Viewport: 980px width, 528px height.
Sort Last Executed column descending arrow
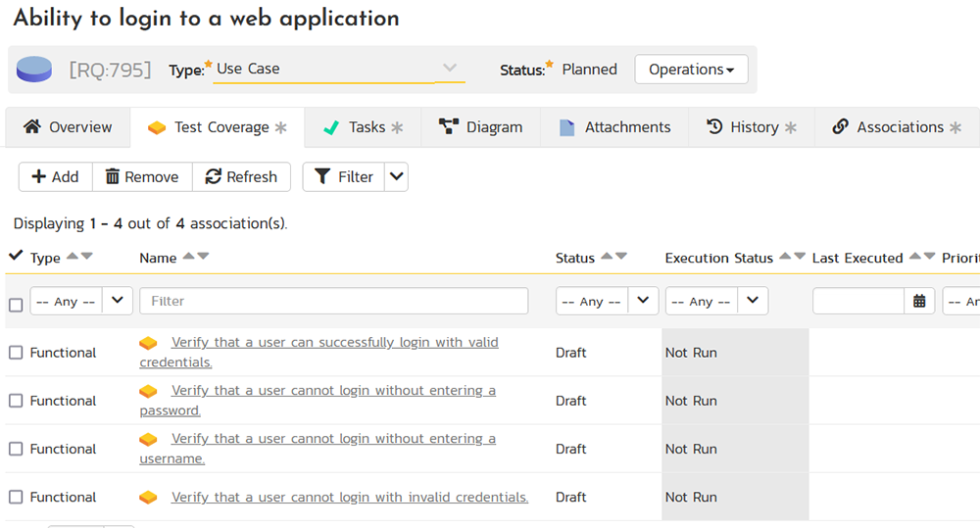[x=929, y=257]
